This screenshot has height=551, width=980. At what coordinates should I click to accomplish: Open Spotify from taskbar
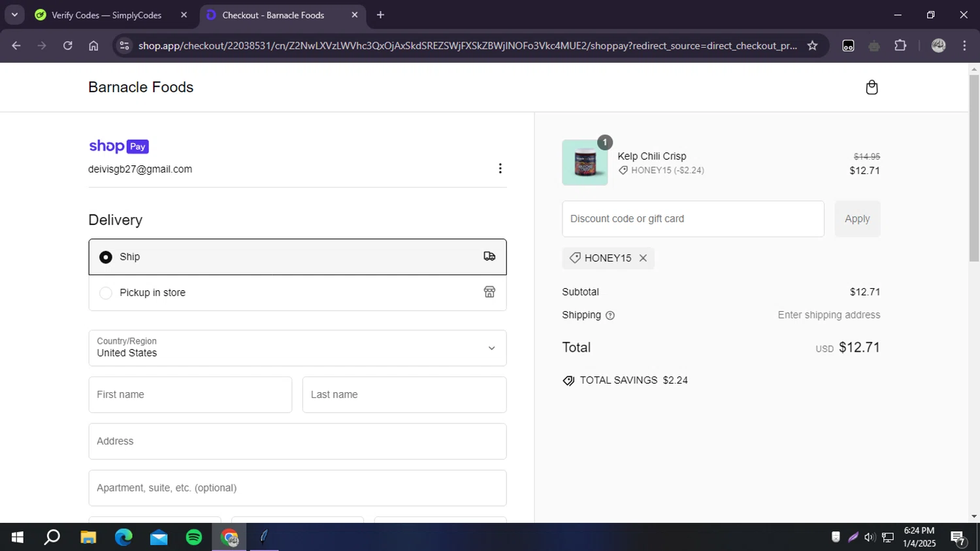click(194, 537)
